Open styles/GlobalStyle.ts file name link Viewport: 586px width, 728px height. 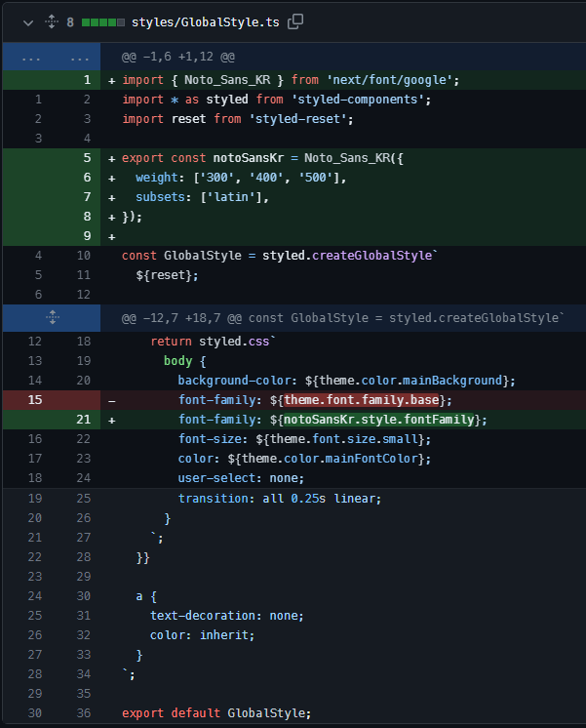pos(206,22)
